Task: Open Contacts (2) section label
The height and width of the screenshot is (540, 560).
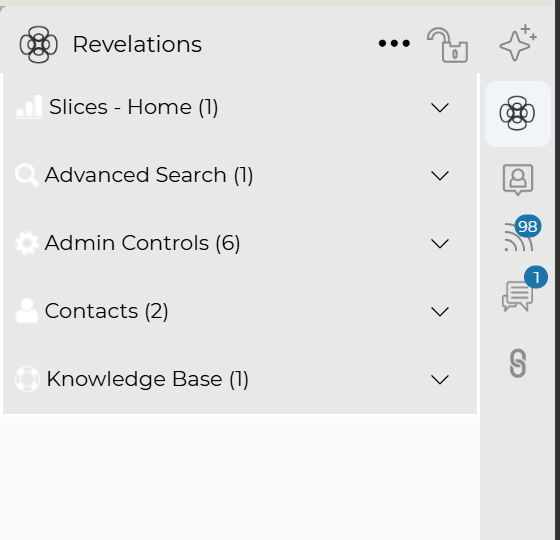Action: (x=106, y=311)
